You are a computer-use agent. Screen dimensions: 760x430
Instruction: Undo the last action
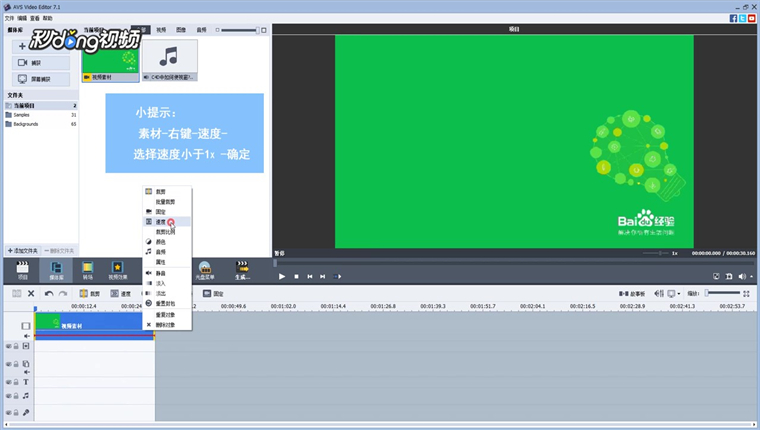[x=49, y=293]
